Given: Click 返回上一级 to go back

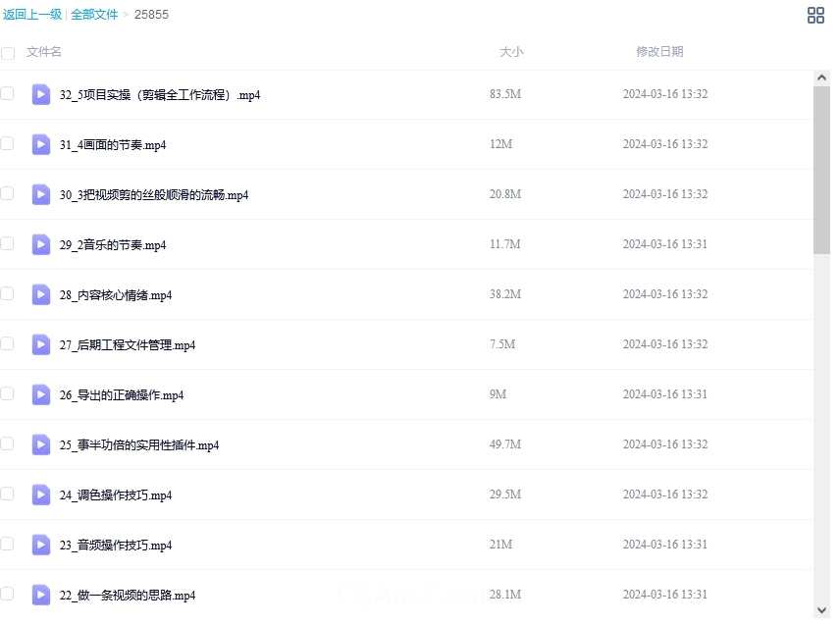Looking at the screenshot, I should [x=32, y=15].
